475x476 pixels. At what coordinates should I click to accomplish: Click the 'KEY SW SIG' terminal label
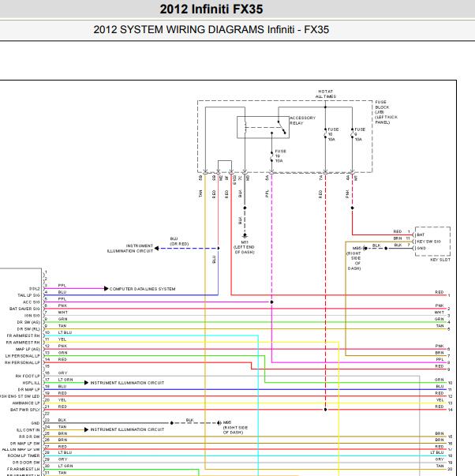point(429,242)
